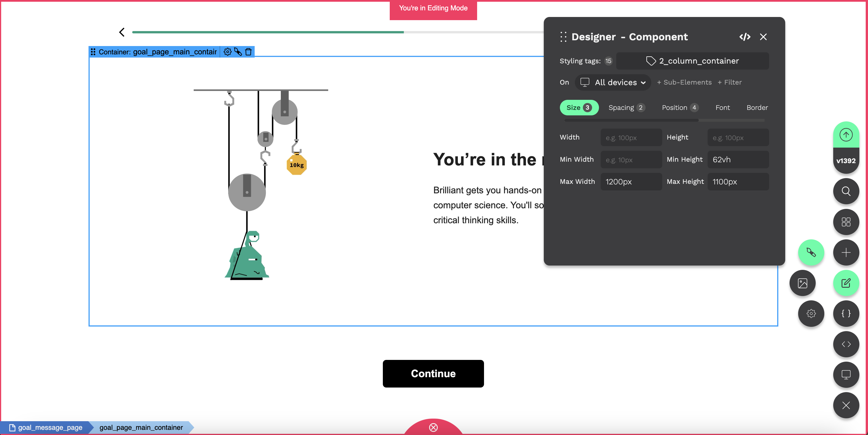The image size is (868, 435).
Task: Click the publish upload arrow button
Action: 846,135
